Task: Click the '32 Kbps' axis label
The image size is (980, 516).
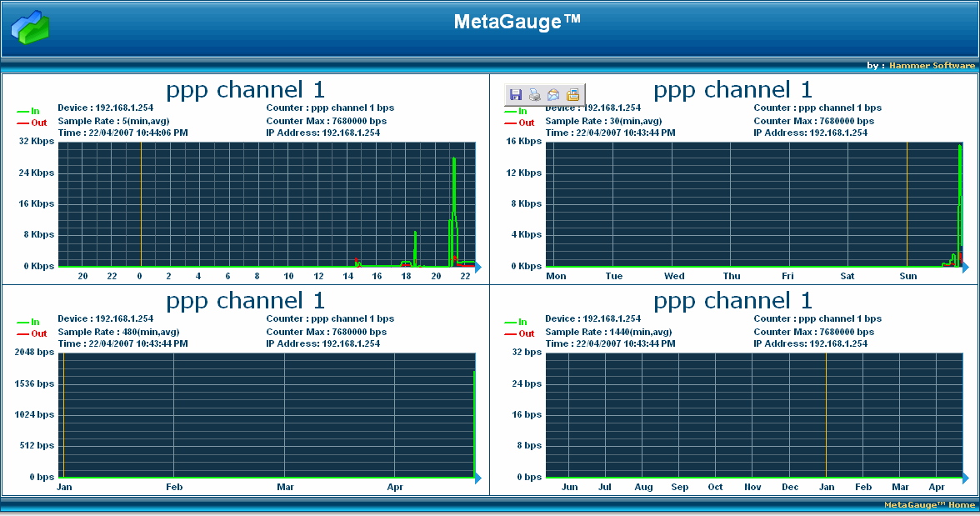Action: click(x=37, y=142)
